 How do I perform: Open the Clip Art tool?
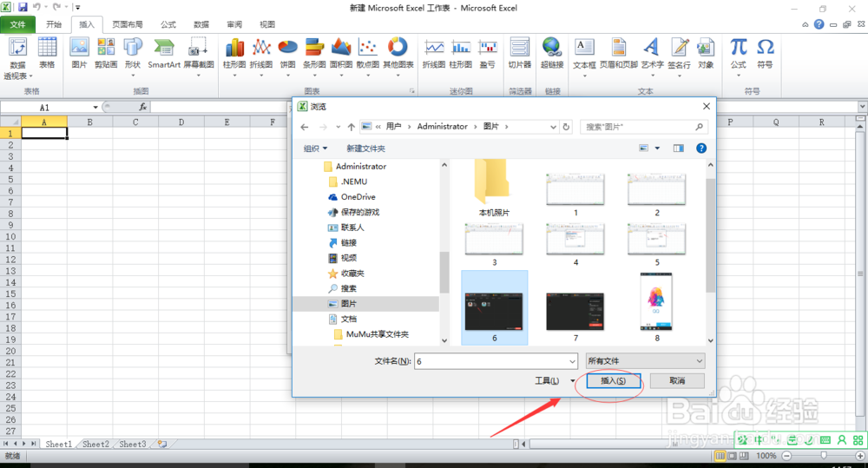[106, 53]
